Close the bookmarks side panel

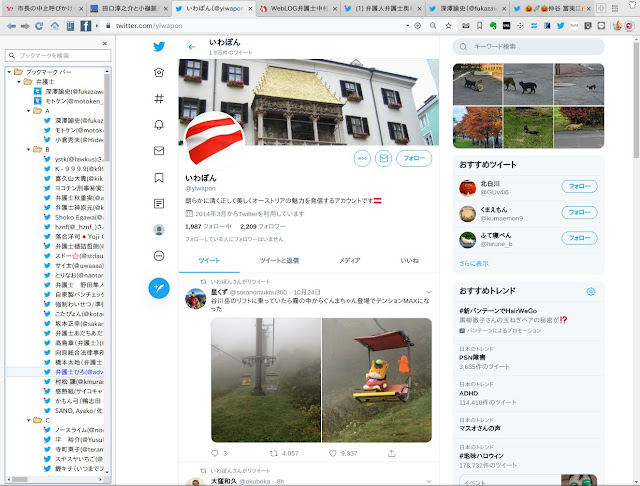(105, 43)
